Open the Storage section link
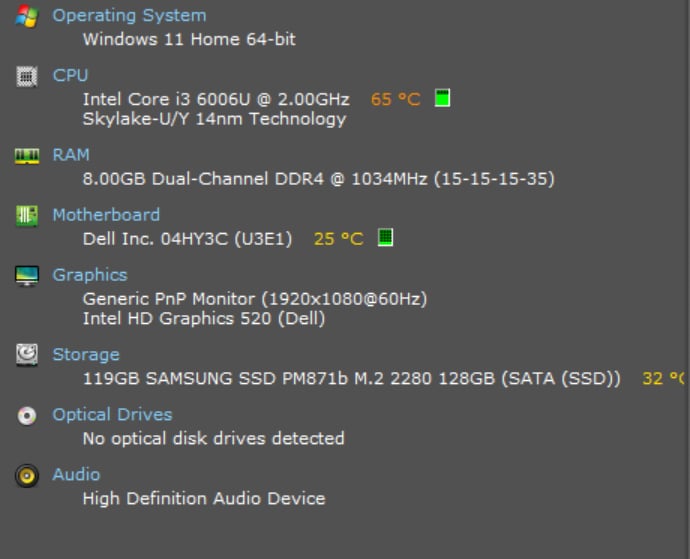Image resolution: width=690 pixels, height=559 pixels. coord(86,354)
